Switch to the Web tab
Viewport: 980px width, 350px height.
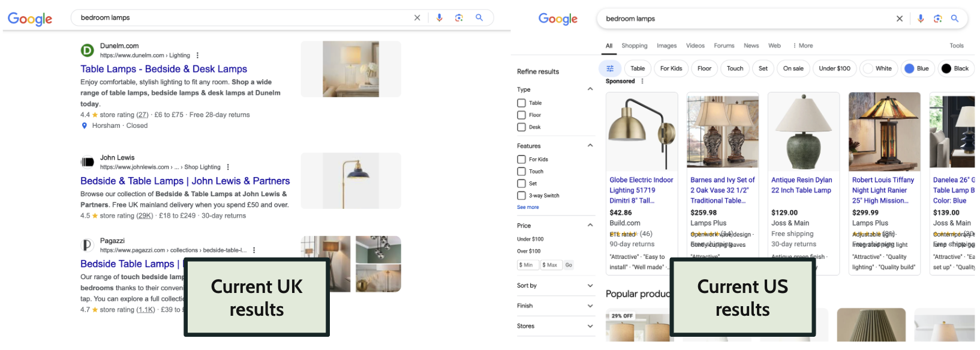point(774,46)
